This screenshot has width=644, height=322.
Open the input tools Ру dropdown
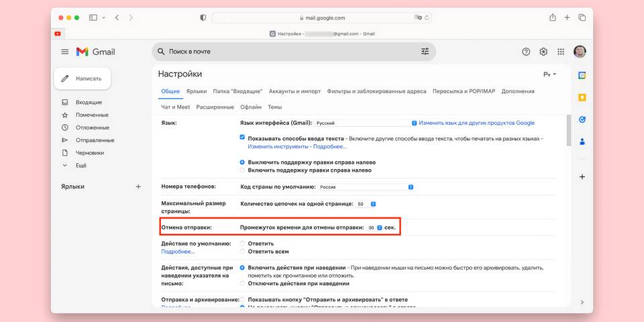(549, 74)
